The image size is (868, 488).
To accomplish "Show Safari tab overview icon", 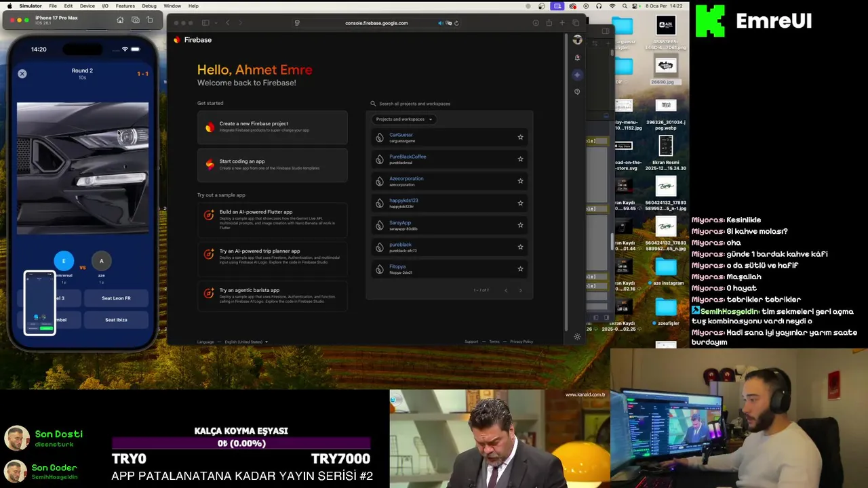I will (575, 23).
